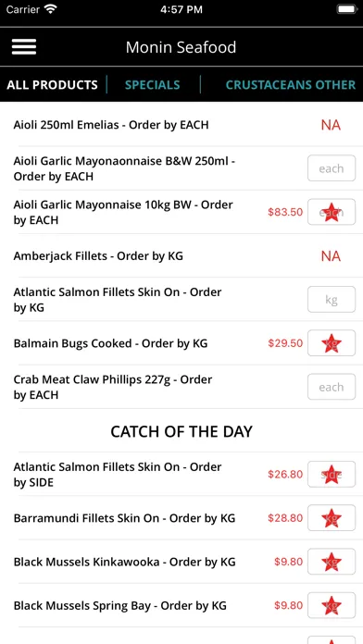Tap the CATCH OF THE DAY header
363x644 pixels.
coord(181,431)
